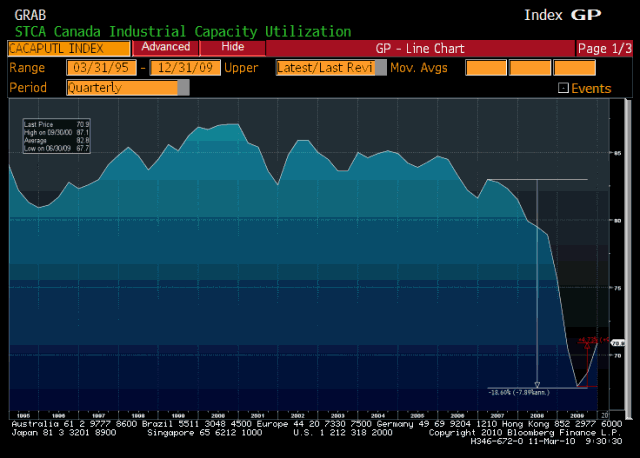Click the red +4.72% change annotation
Screen dimensions: 640x458
click(x=590, y=341)
